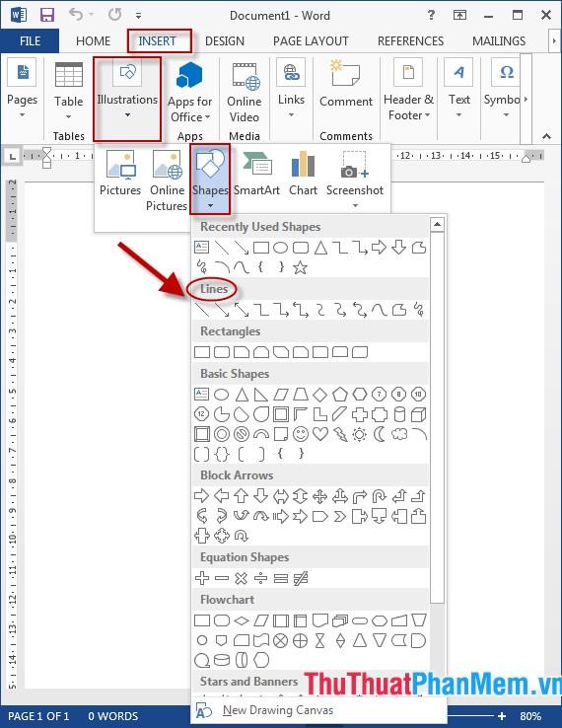The image size is (562, 728).
Task: Switch to the HOME tab
Action: tap(93, 40)
